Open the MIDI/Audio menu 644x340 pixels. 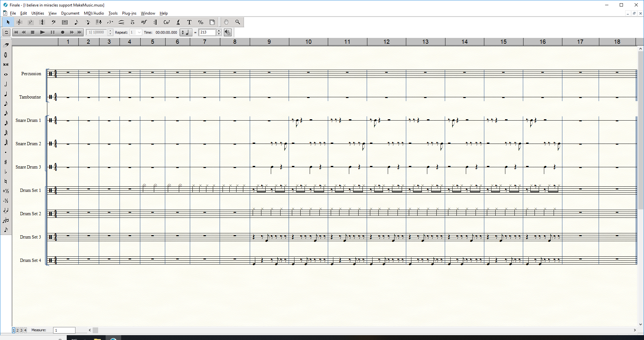click(x=94, y=13)
